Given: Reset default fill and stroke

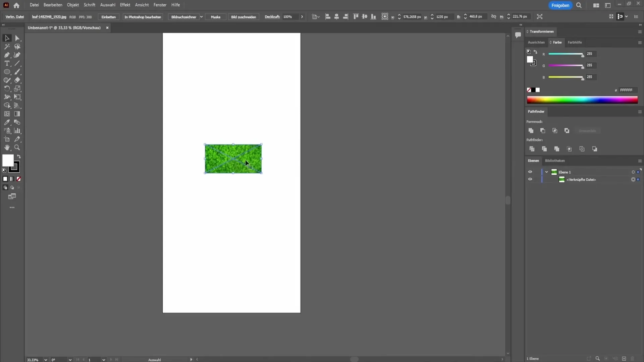Looking at the screenshot, I should (x=4, y=171).
